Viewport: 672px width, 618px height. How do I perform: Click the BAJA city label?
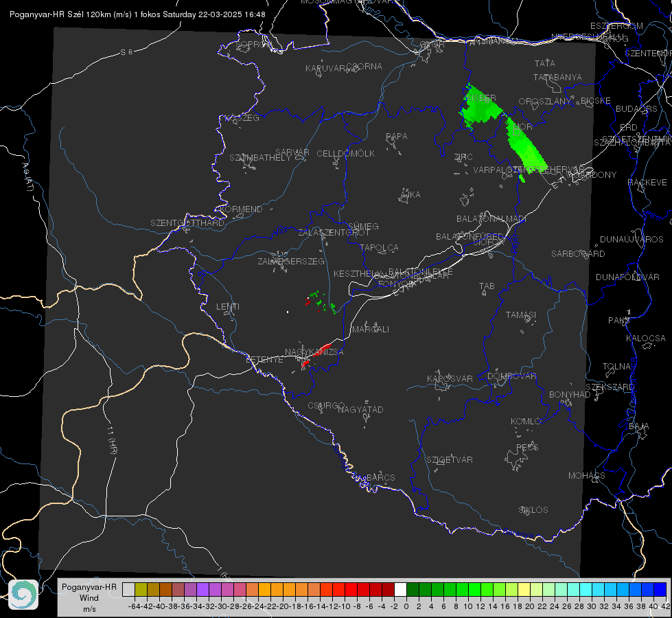(639, 426)
